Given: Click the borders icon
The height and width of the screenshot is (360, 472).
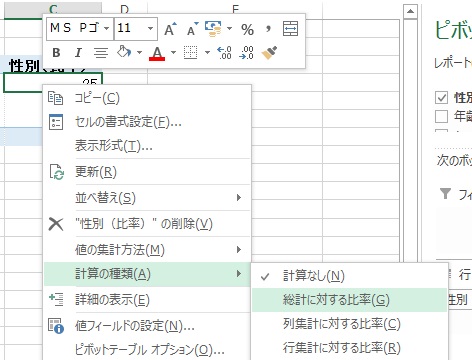Looking at the screenshot, I should [x=191, y=53].
